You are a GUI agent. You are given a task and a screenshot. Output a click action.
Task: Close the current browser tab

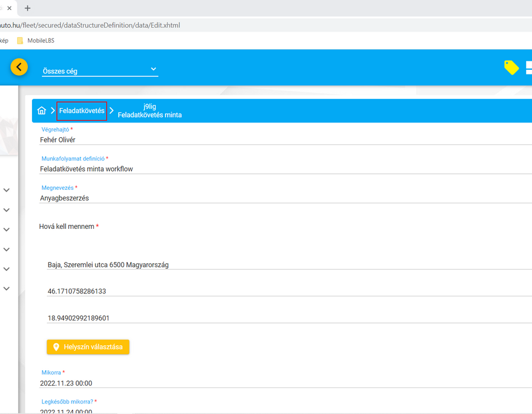[x=9, y=8]
